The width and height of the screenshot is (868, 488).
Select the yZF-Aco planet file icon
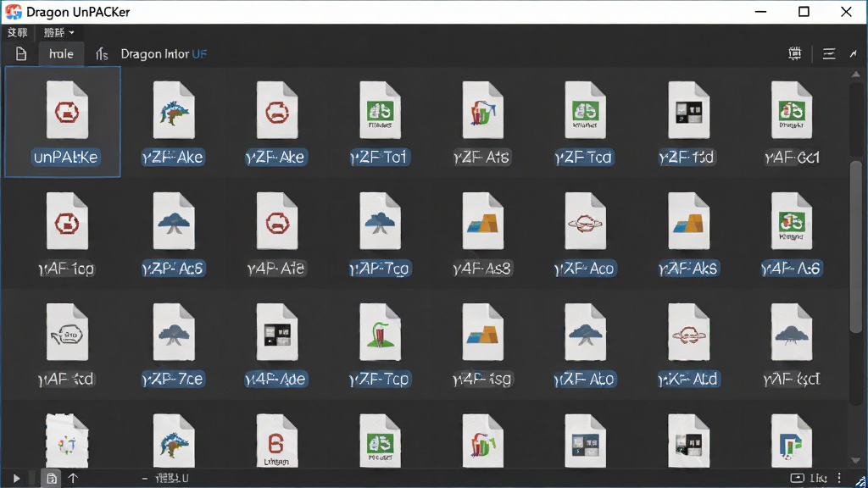point(585,221)
